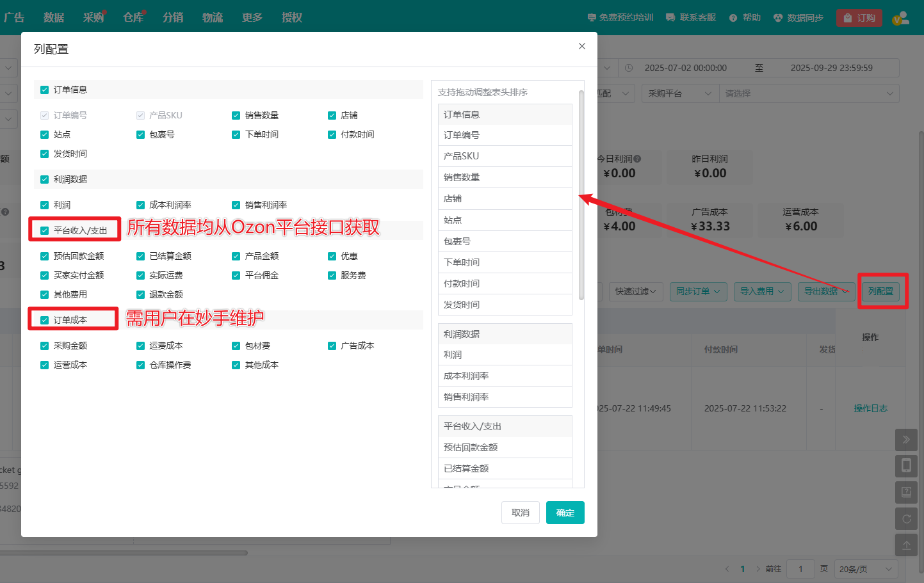Open the help manual icon on the right sidebar
This screenshot has width=924, height=583.
(906, 492)
